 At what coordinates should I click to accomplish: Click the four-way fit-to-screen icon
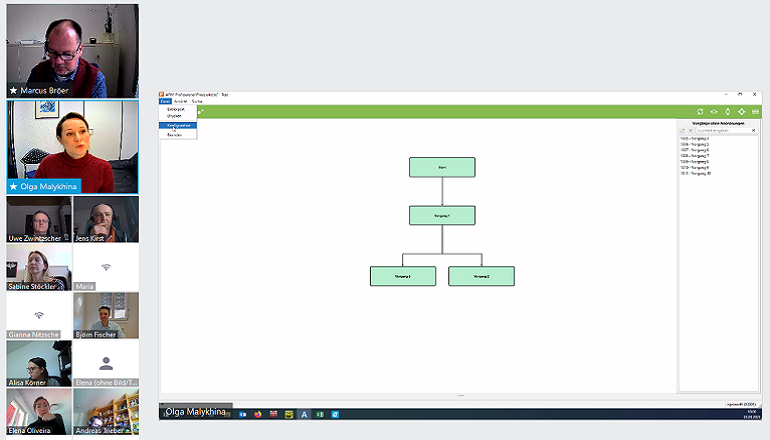(x=741, y=111)
